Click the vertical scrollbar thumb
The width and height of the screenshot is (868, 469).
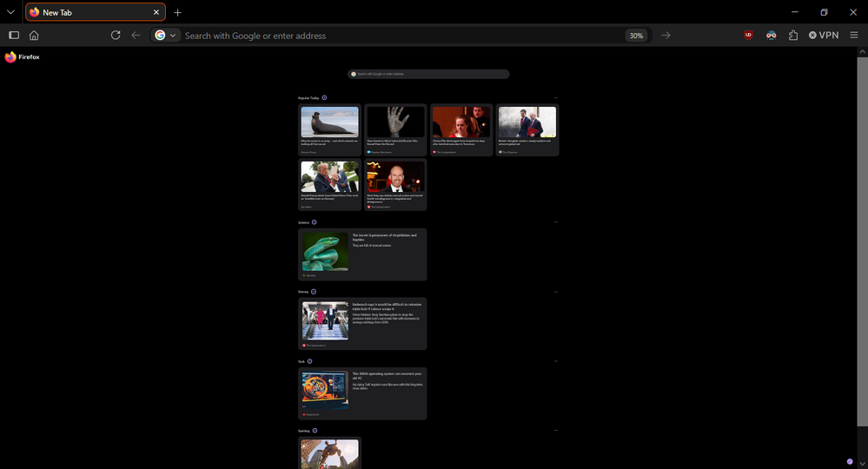tap(863, 241)
